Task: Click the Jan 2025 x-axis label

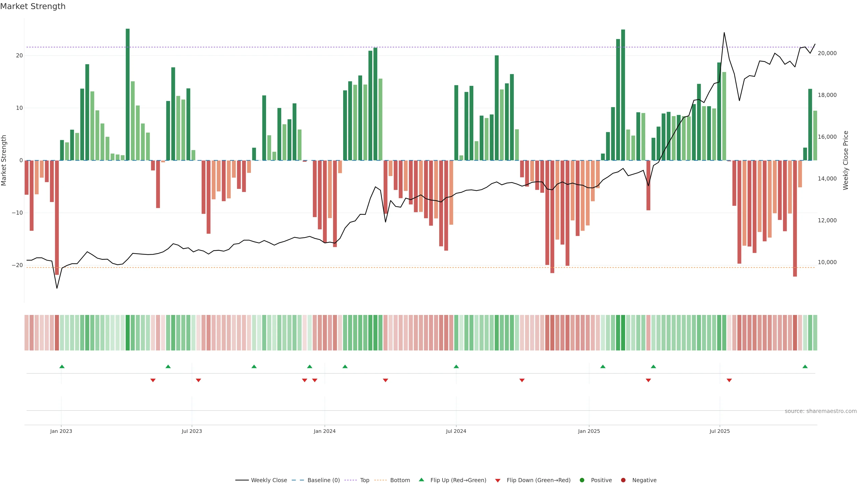Action: (589, 431)
